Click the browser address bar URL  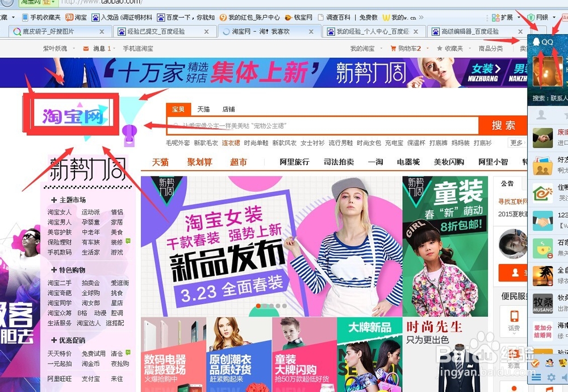pyautogui.click(x=102, y=2)
